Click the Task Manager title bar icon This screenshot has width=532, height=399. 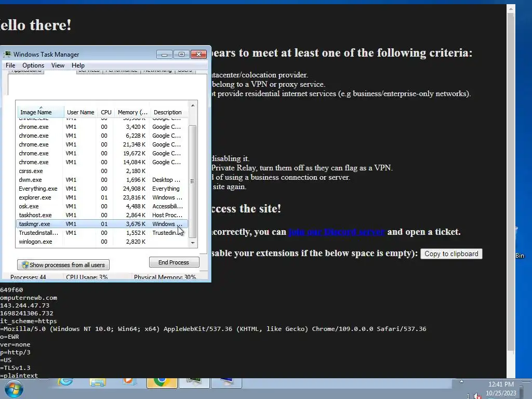[7, 54]
